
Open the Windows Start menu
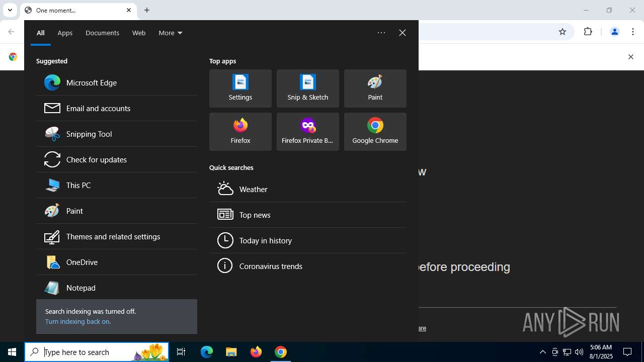12,352
